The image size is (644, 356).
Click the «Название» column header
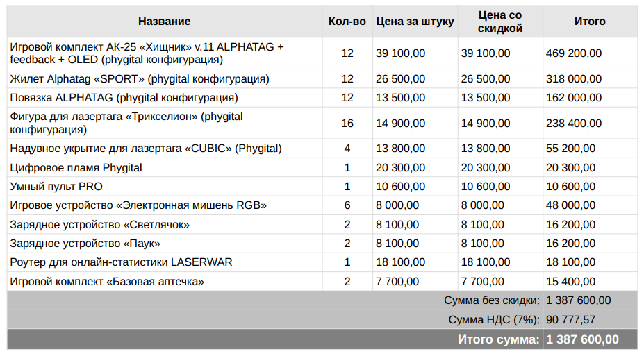pyautogui.click(x=164, y=22)
